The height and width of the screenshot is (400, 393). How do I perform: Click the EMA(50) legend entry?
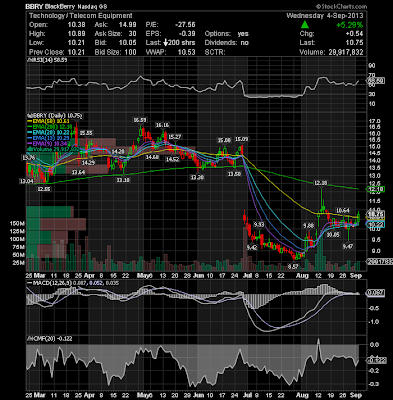(x=48, y=121)
